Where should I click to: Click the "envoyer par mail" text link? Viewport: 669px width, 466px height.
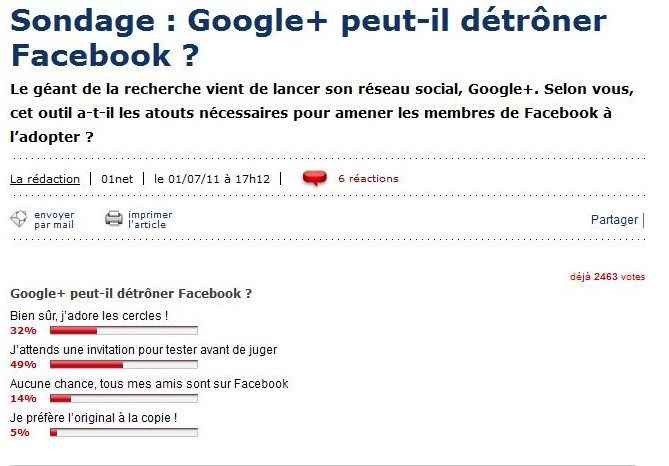tap(54, 220)
